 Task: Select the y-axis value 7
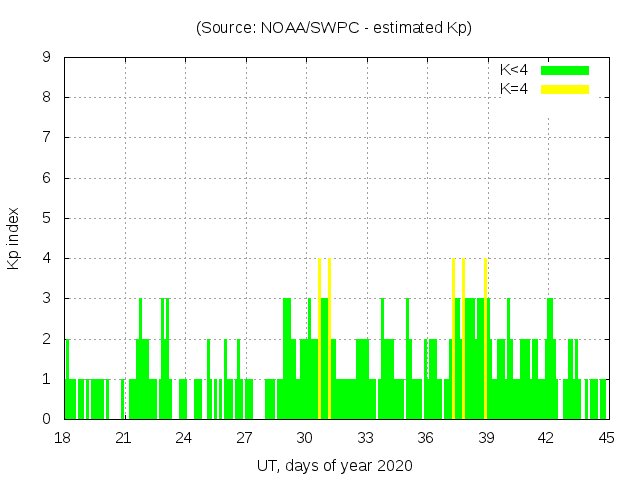click(x=47, y=138)
